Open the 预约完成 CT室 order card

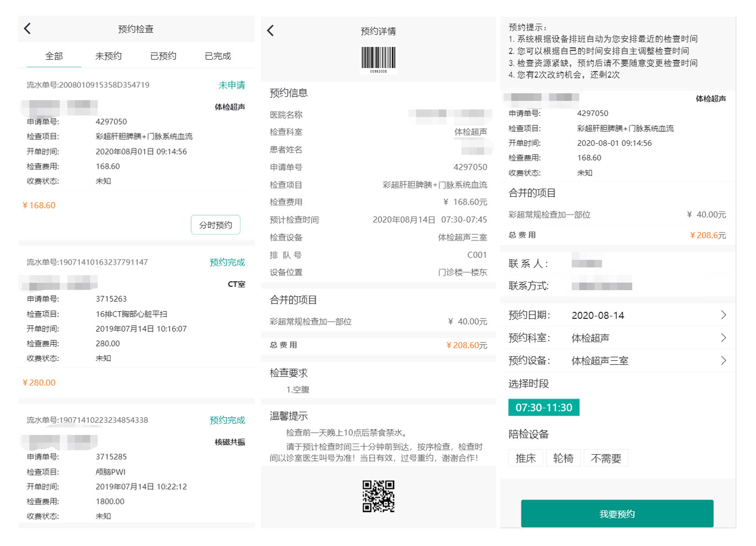pyautogui.click(x=136, y=322)
